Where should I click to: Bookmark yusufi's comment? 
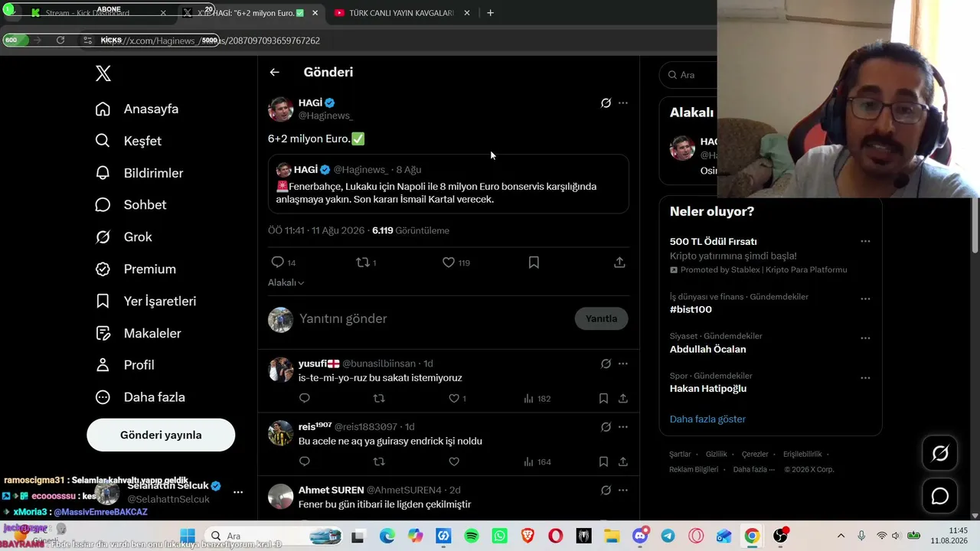pos(603,398)
